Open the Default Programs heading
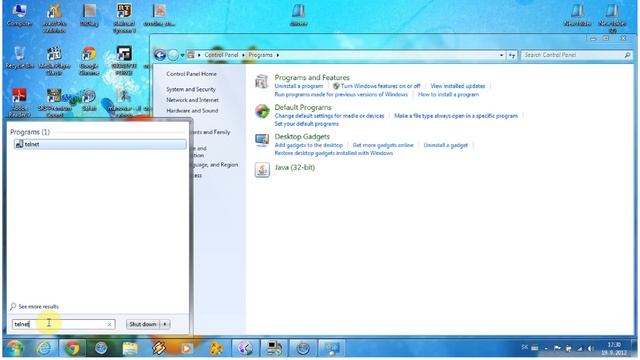Viewport: 640px width, 360px height. click(303, 107)
